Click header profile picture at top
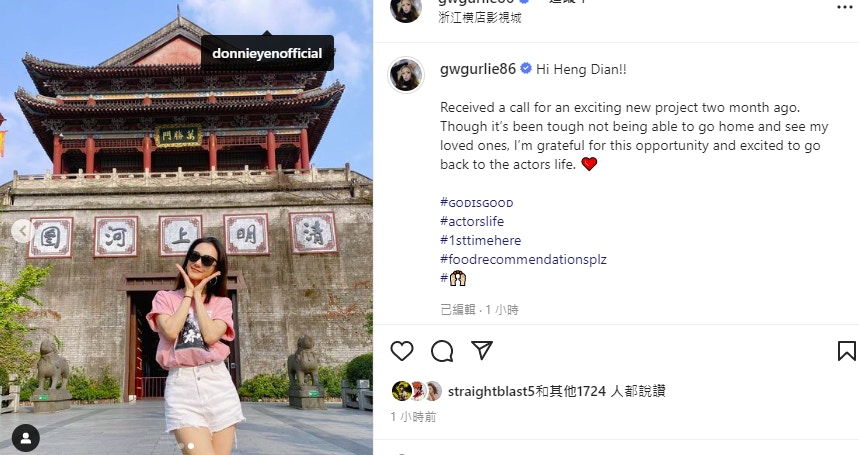The image size is (859, 455). (406, 8)
